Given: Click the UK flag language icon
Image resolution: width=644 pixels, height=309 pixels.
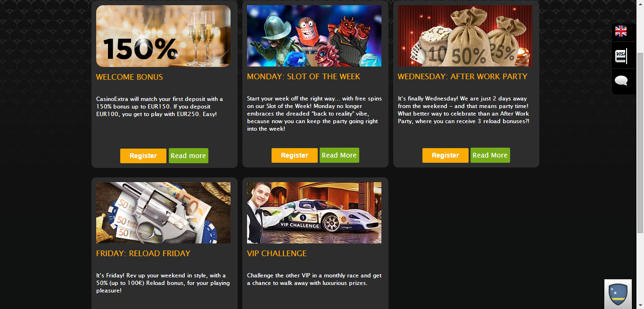Looking at the screenshot, I should [x=621, y=32].
